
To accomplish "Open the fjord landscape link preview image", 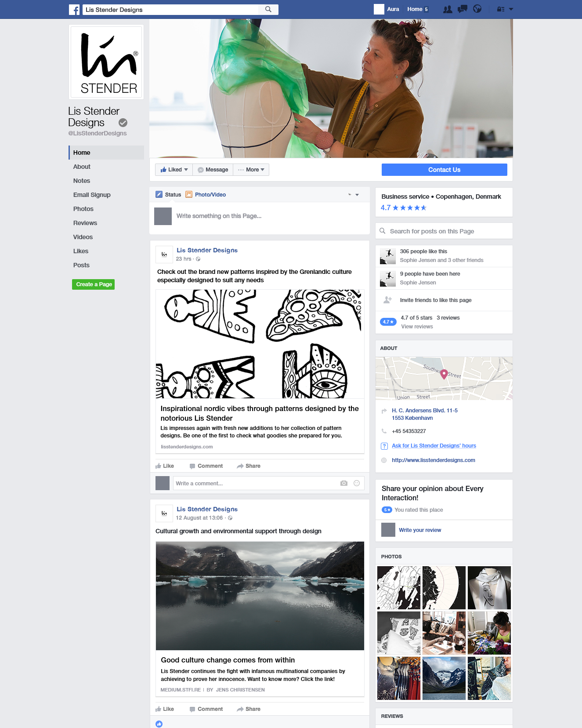I will click(260, 596).
